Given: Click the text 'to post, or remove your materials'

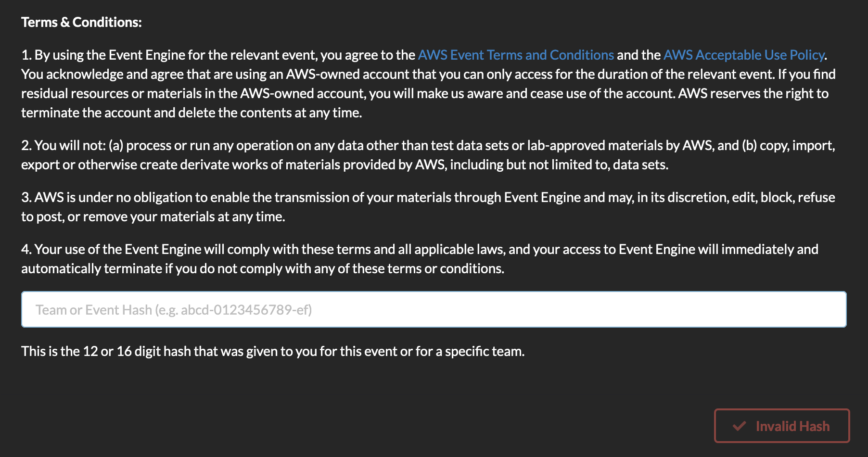Looking at the screenshot, I should [118, 216].
